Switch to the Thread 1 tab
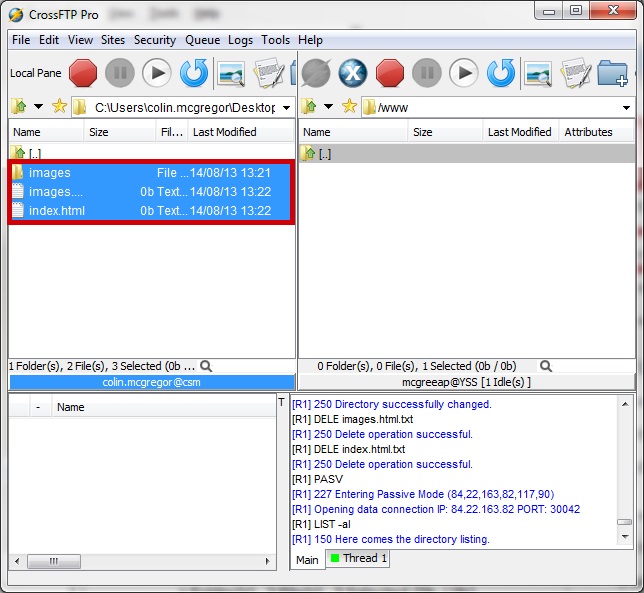Image resolution: width=644 pixels, height=593 pixels. tap(358, 558)
